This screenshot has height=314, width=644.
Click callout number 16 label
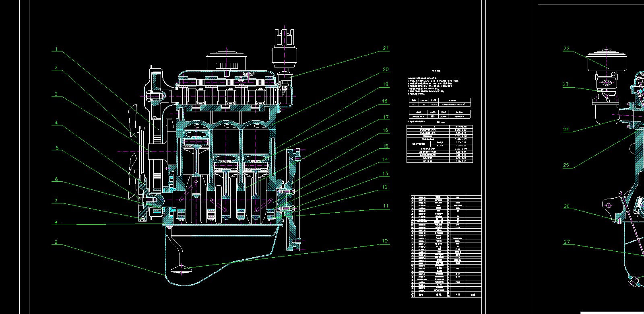385,130
